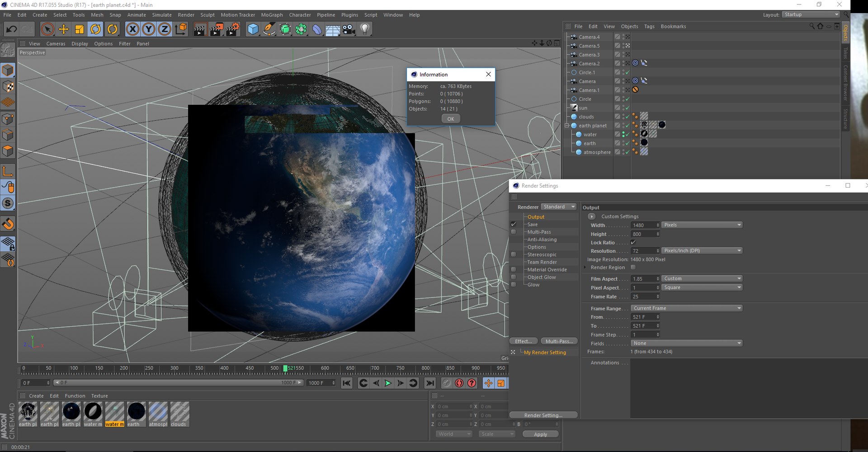Add a Bend deformer object

point(317,29)
